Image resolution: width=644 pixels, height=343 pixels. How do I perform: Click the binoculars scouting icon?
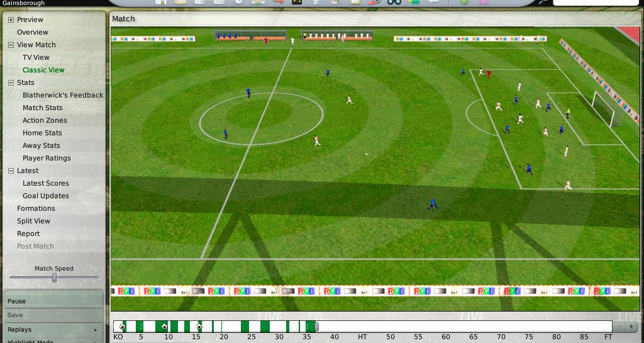tap(394, 2)
